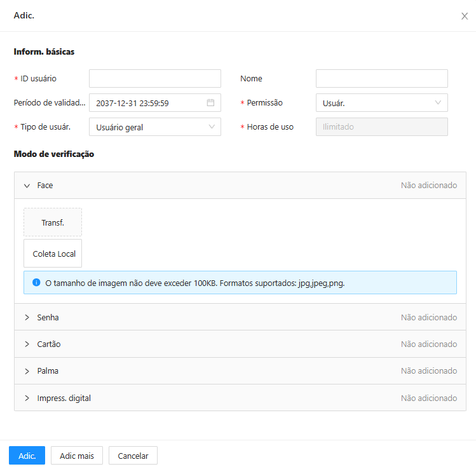Viewport: 476px width, 469px height.
Task: Click the validity date field 2037-12-31
Action: [155, 102]
